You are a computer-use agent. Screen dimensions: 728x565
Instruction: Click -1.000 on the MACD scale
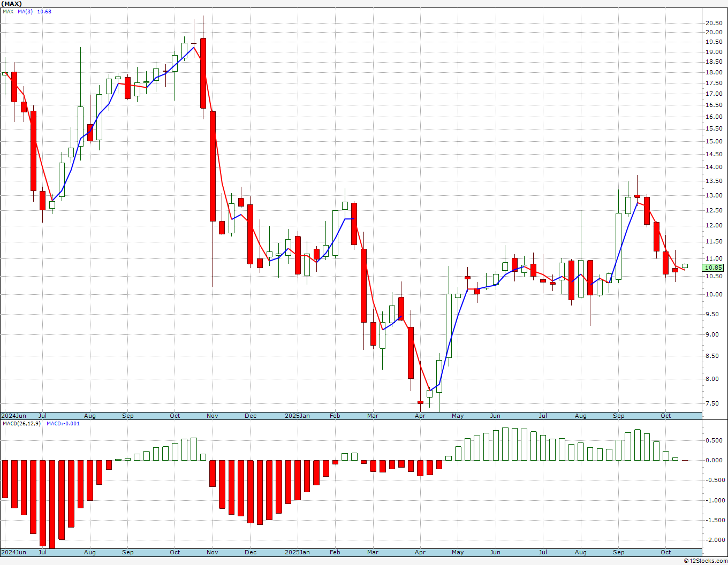click(716, 501)
